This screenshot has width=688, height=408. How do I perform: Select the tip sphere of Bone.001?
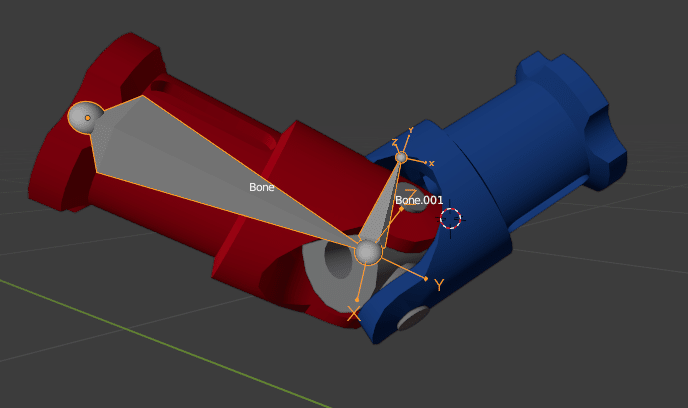click(401, 157)
